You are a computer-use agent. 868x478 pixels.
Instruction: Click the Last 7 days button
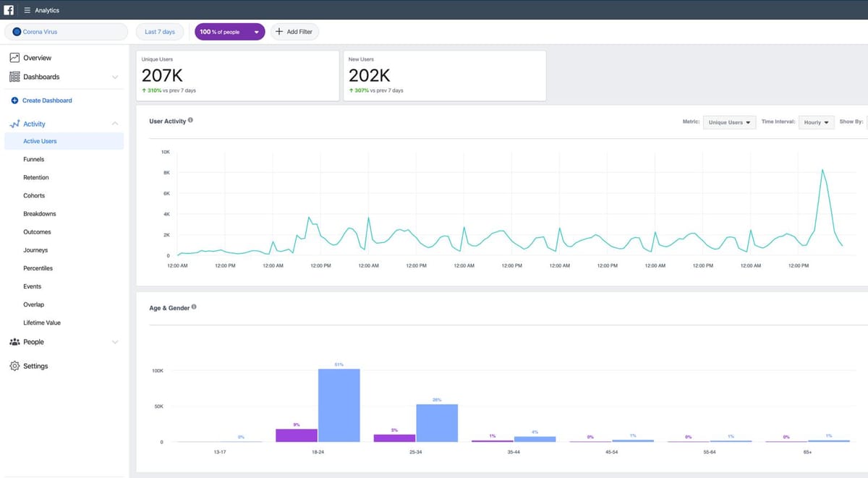tap(160, 32)
